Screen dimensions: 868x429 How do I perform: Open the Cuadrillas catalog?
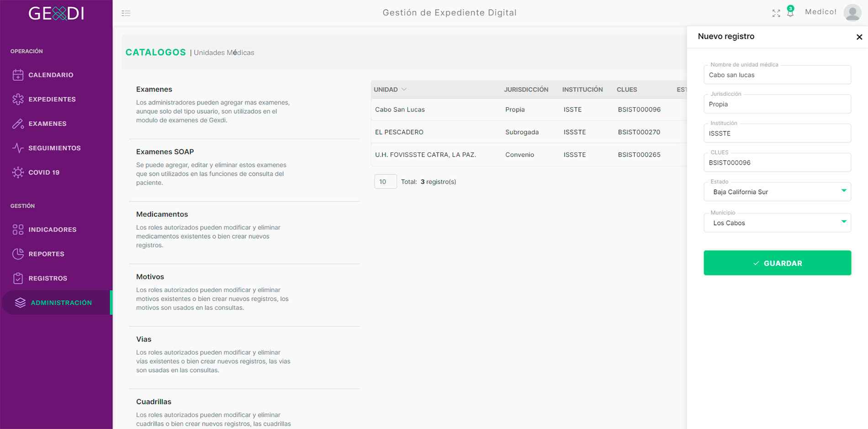pos(153,402)
